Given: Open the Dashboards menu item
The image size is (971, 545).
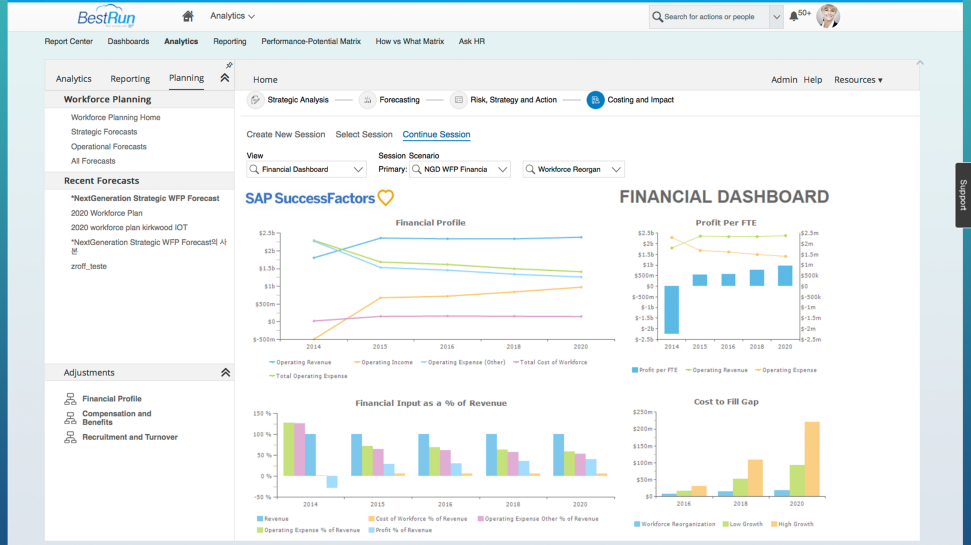Looking at the screenshot, I should (128, 41).
